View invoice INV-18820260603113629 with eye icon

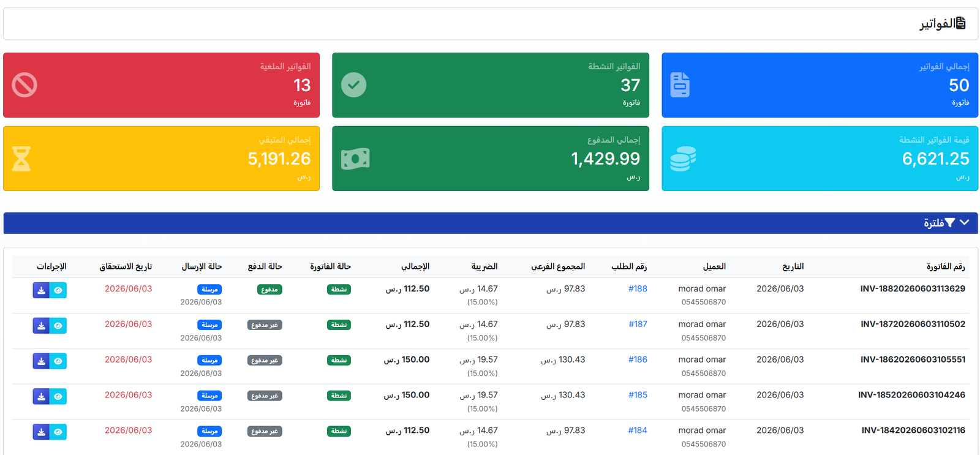[x=58, y=290]
